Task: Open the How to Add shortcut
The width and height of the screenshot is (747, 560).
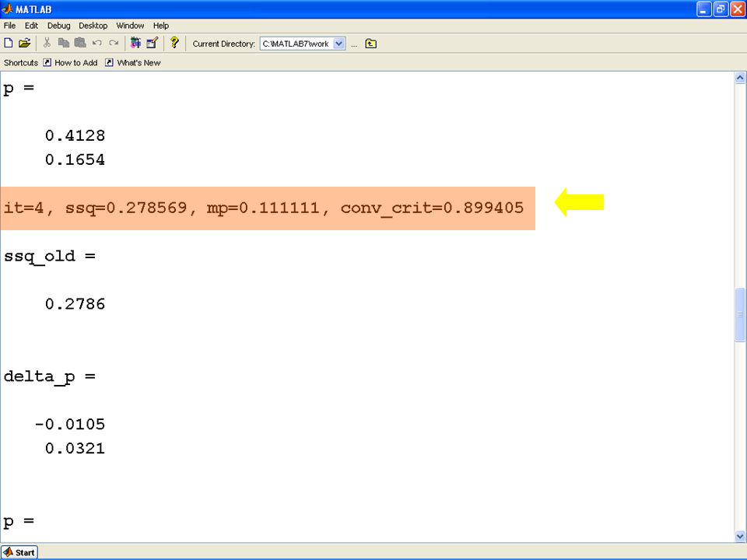Action: (x=70, y=62)
